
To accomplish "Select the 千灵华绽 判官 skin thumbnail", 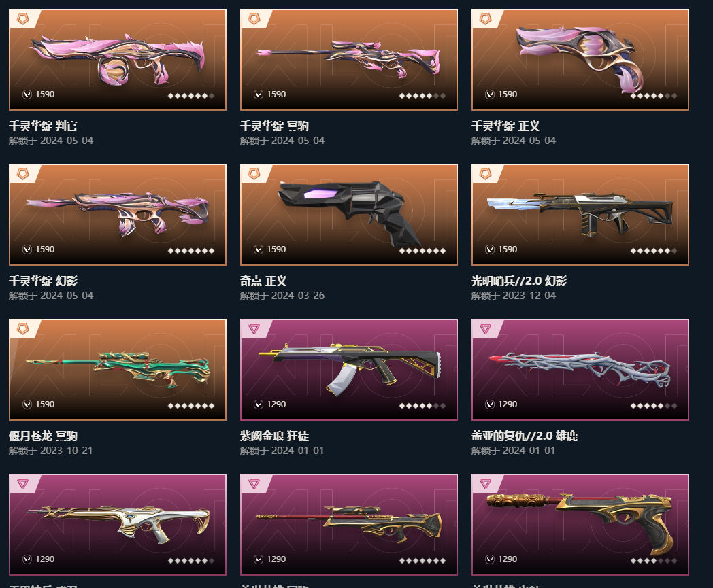I will pos(117,60).
